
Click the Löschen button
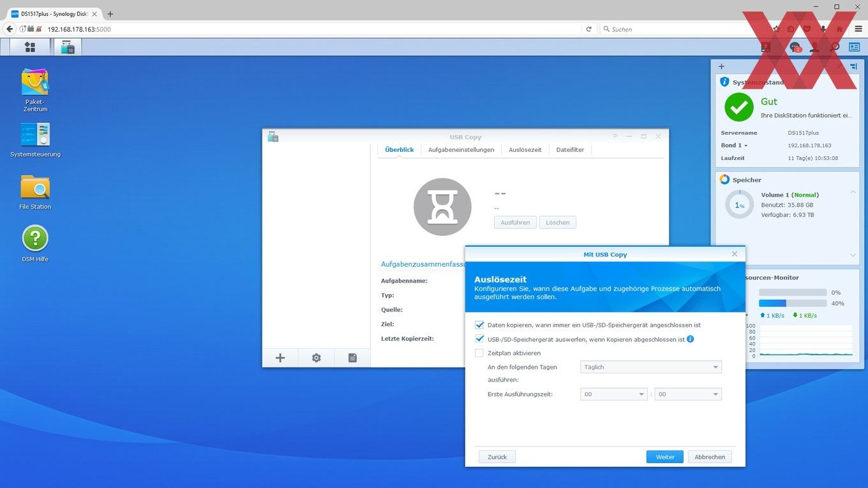pyautogui.click(x=557, y=222)
